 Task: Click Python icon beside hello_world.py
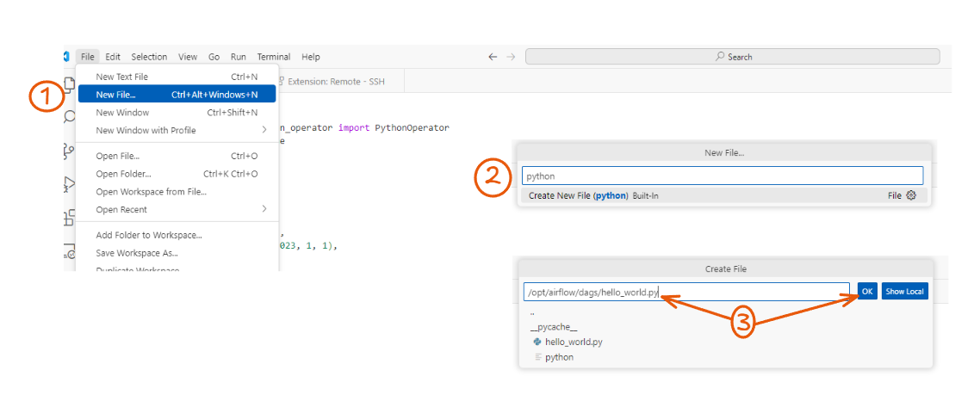pyautogui.click(x=537, y=342)
